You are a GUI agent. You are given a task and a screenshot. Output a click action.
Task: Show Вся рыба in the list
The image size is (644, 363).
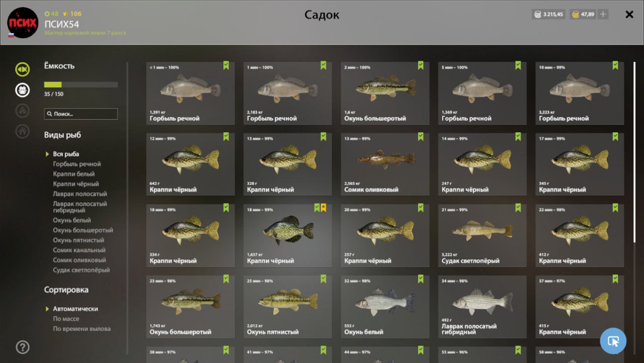pyautogui.click(x=66, y=154)
